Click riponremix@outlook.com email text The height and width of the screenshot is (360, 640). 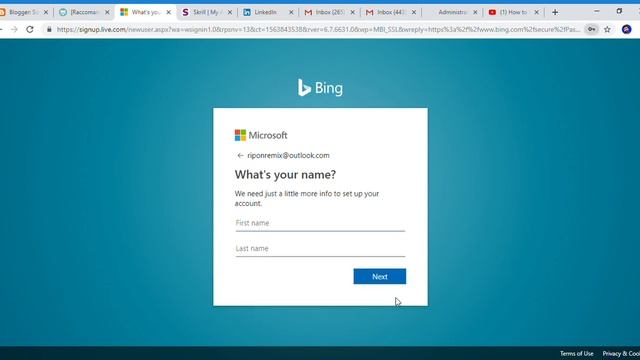click(x=288, y=156)
